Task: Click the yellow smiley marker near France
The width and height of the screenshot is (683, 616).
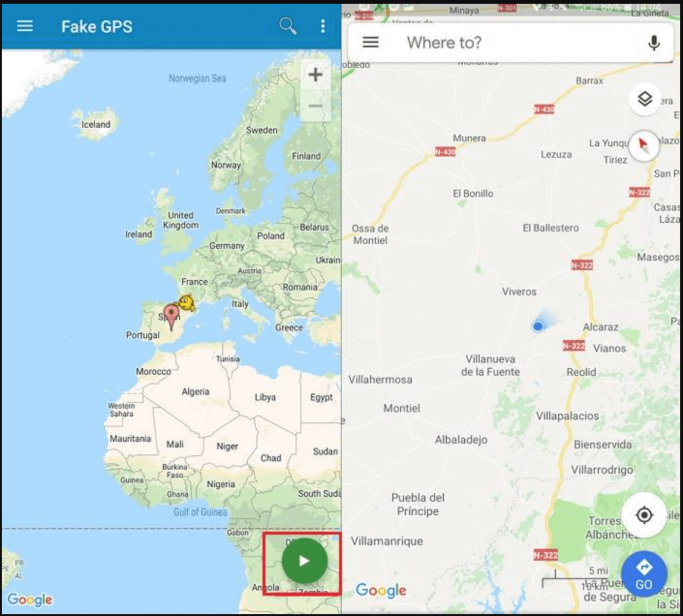Action: [186, 303]
